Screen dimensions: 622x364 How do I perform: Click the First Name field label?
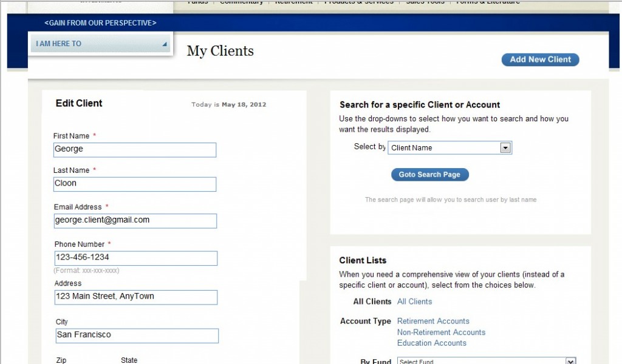[x=72, y=136]
